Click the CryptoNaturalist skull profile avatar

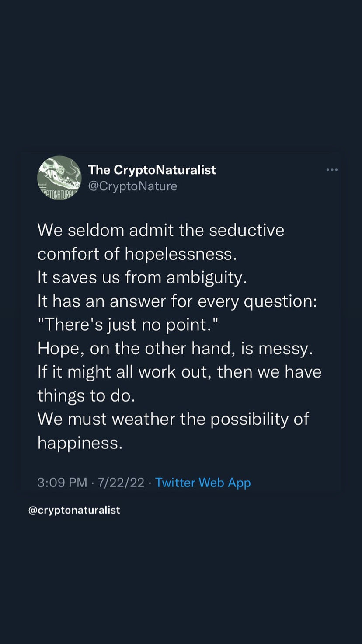[x=59, y=178]
